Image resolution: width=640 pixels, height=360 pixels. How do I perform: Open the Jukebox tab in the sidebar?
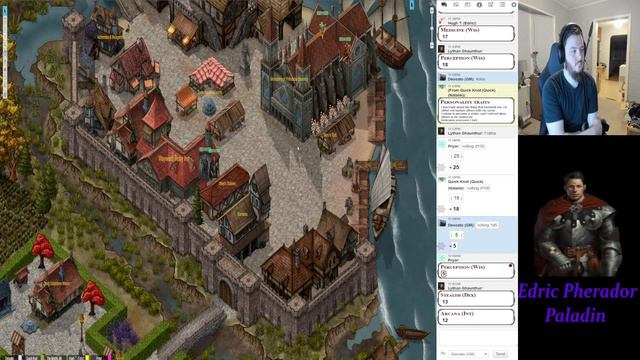(491, 4)
